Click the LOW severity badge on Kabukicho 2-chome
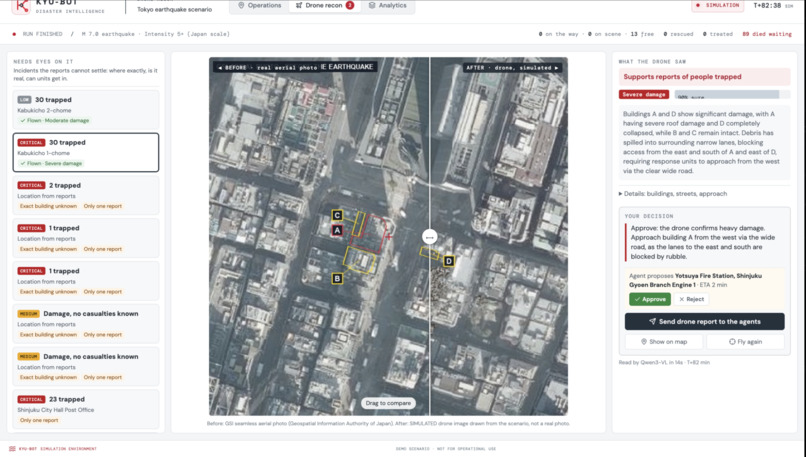Viewport: 806px width, 457px height. [x=24, y=100]
